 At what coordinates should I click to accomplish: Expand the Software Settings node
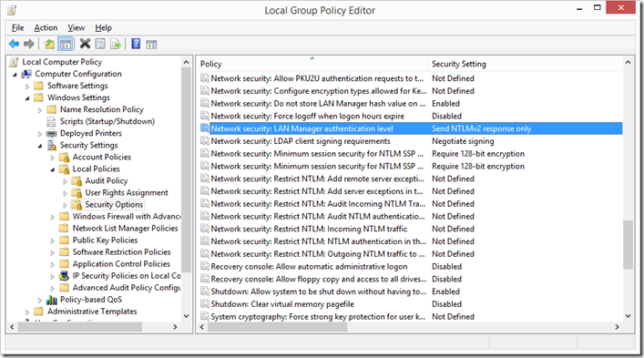pos(27,87)
